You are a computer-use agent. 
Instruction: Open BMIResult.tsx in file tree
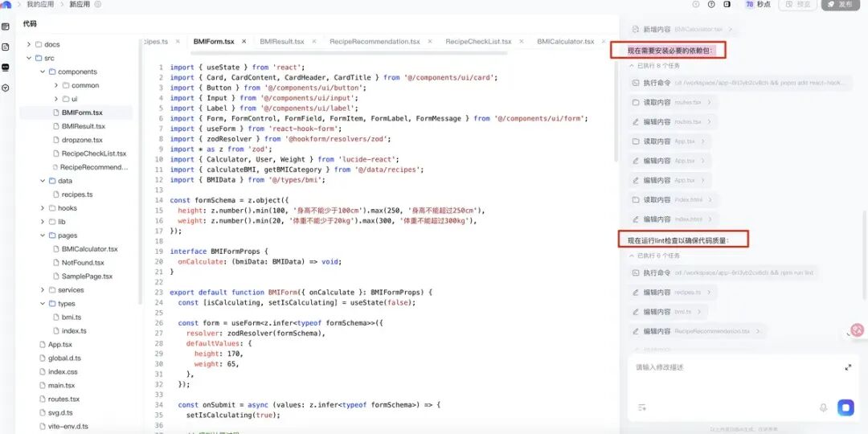[83, 126]
